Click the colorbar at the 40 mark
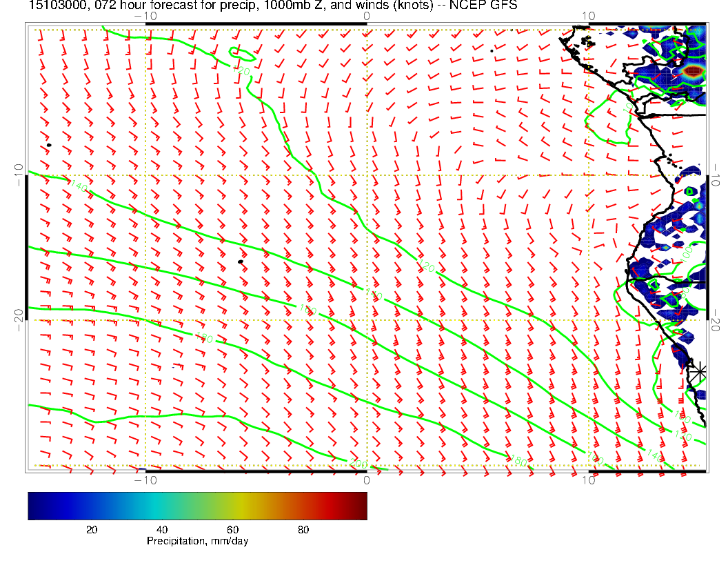The width and height of the screenshot is (728, 563). 162,505
